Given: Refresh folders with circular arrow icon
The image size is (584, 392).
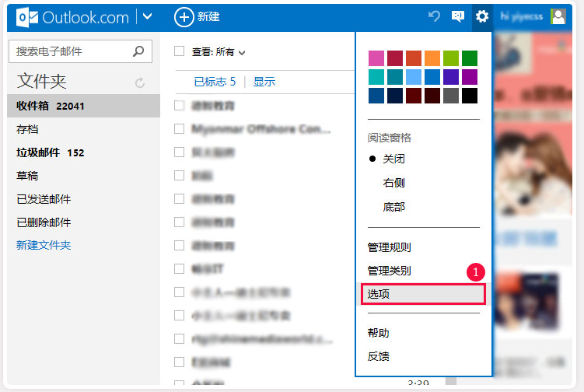Looking at the screenshot, I should (140, 82).
